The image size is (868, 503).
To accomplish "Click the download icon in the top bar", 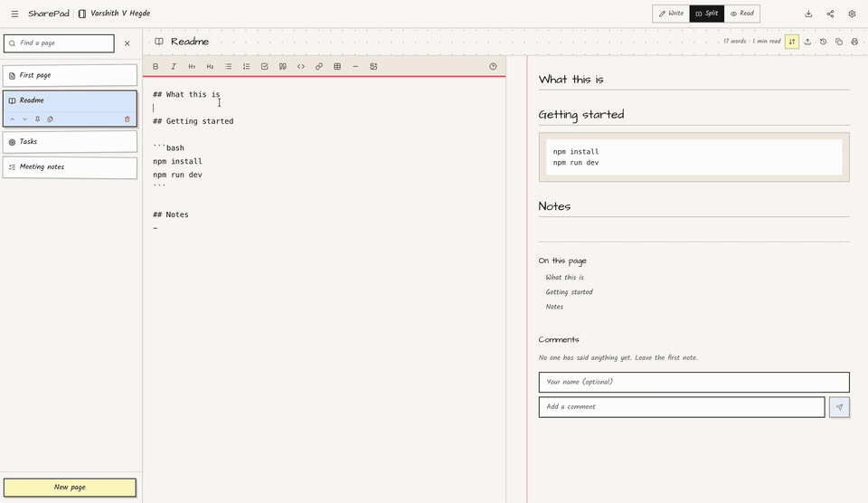I will (x=808, y=14).
